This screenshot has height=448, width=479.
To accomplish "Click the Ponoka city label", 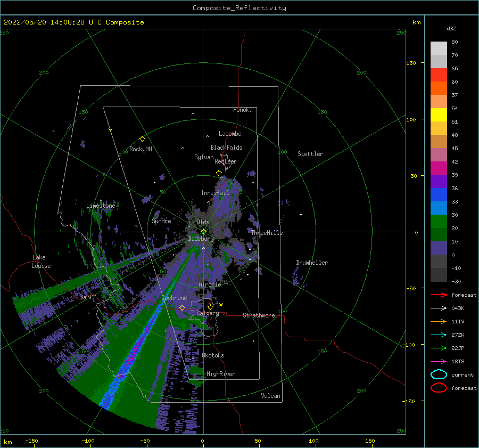I will pos(243,110).
